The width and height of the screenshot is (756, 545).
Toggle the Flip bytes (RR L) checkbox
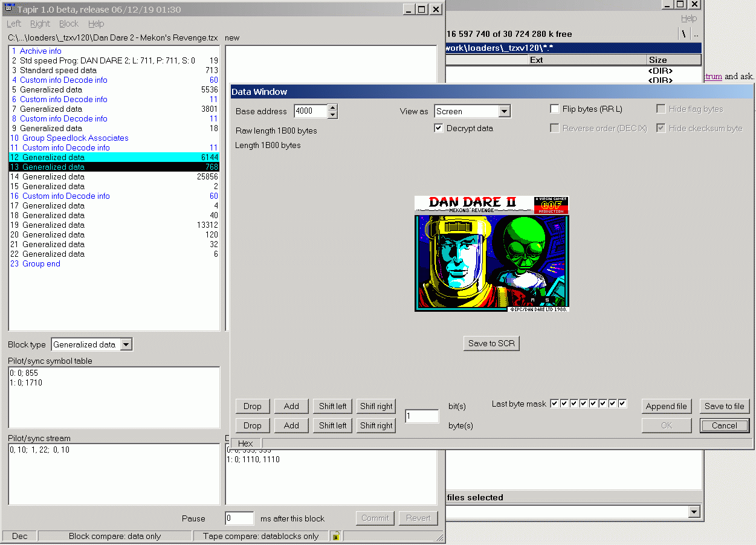(555, 109)
